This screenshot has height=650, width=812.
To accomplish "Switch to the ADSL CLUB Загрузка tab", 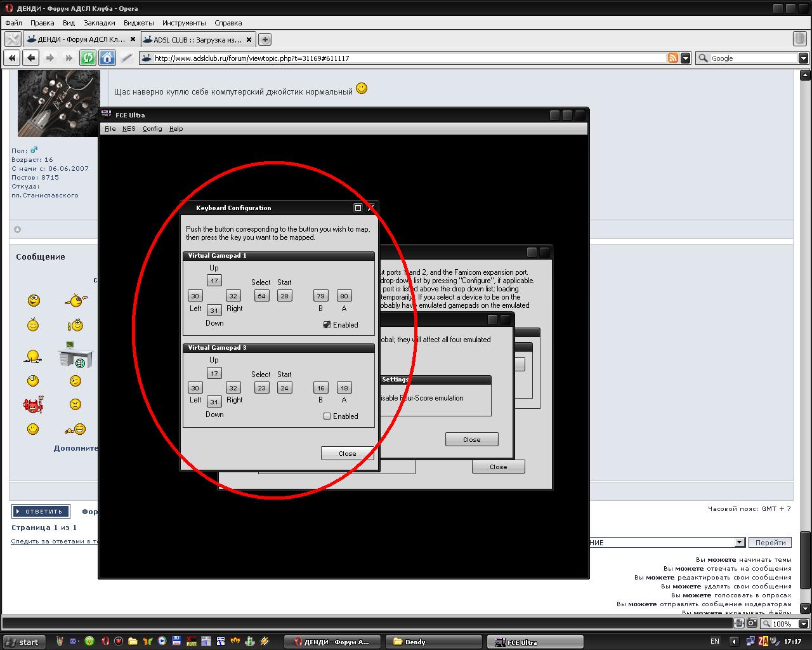I will pos(197,39).
